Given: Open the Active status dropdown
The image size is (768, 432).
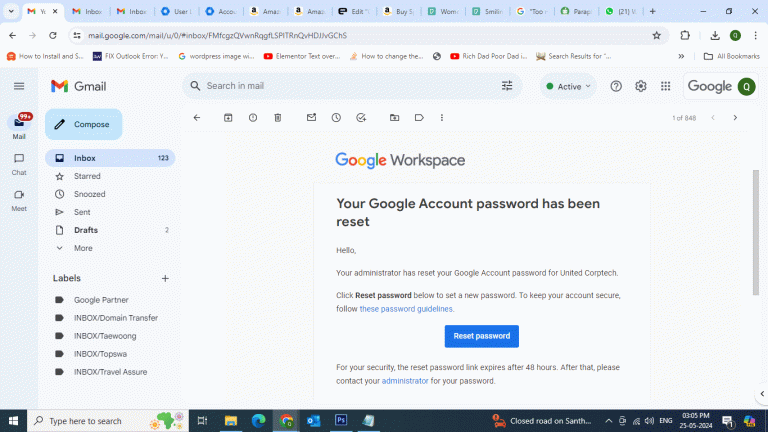Looking at the screenshot, I should point(567,87).
